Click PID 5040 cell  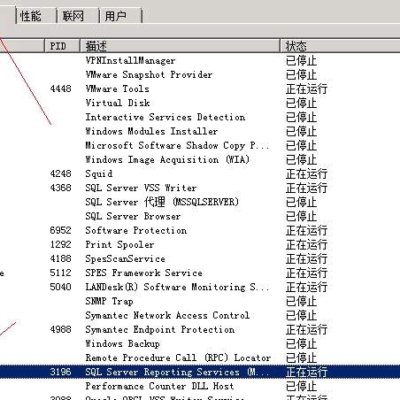click(x=60, y=287)
